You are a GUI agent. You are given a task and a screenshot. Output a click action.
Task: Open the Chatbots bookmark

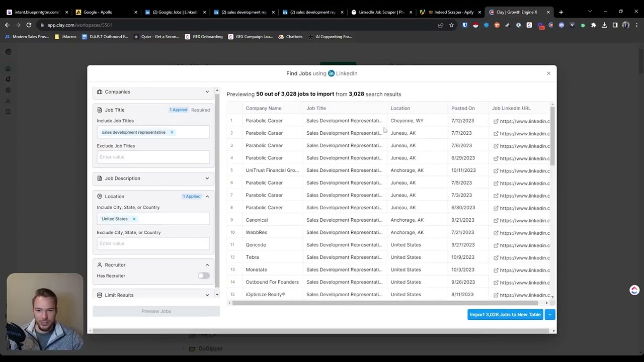pos(290,37)
